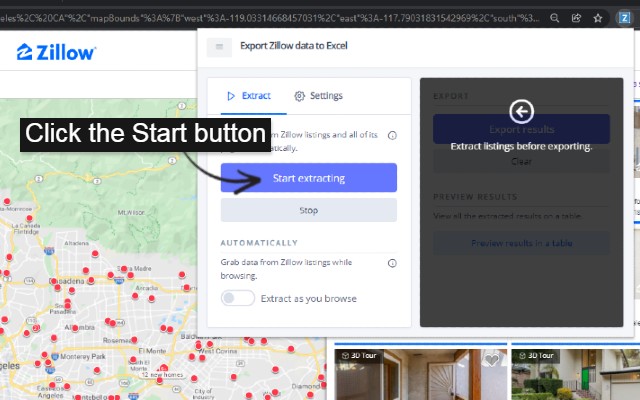The image size is (640, 400).
Task: Toggle Extract as you browse switch
Action: point(238,298)
